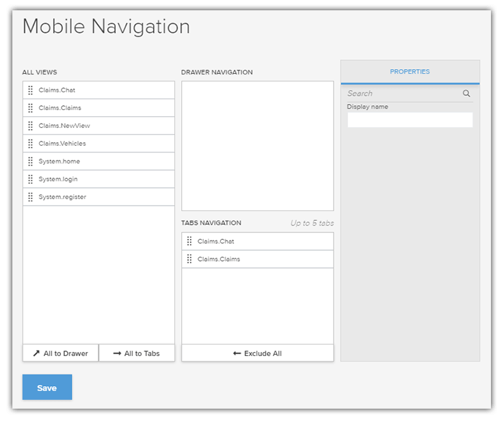
Task: Click the drag handle beside Claims.Chat in All Views
Action: click(31, 90)
